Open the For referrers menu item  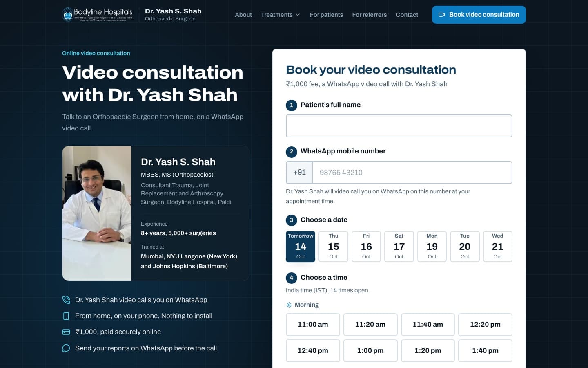tap(370, 15)
